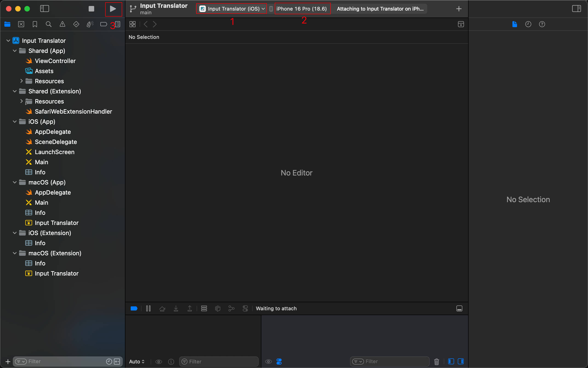Click the console Filter field

click(390, 361)
